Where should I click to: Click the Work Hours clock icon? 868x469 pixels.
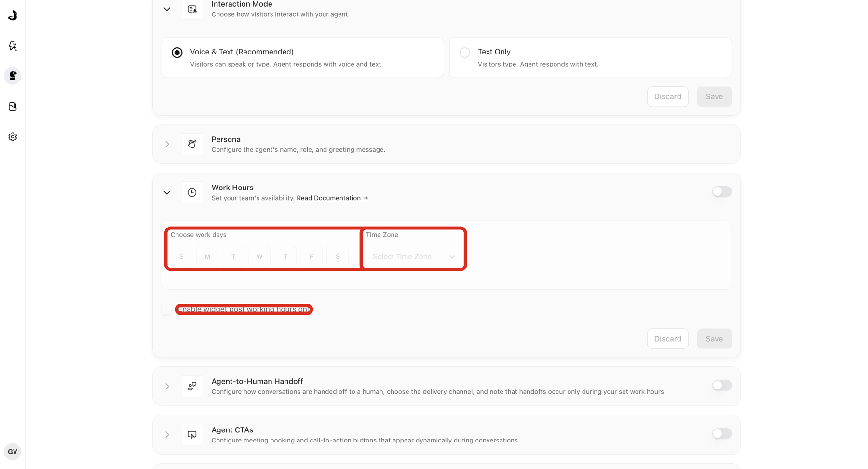pos(192,192)
